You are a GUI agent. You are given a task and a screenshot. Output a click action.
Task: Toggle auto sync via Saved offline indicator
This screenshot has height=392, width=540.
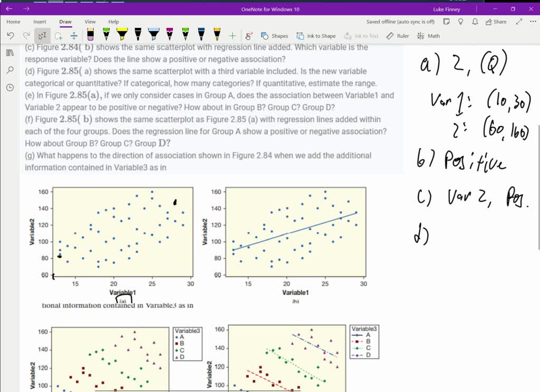(400, 22)
